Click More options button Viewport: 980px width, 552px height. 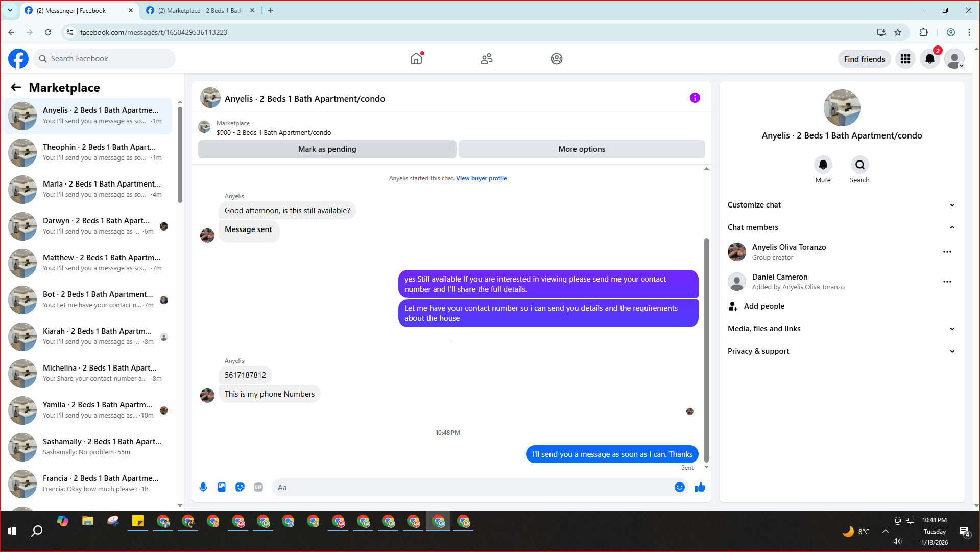(582, 149)
